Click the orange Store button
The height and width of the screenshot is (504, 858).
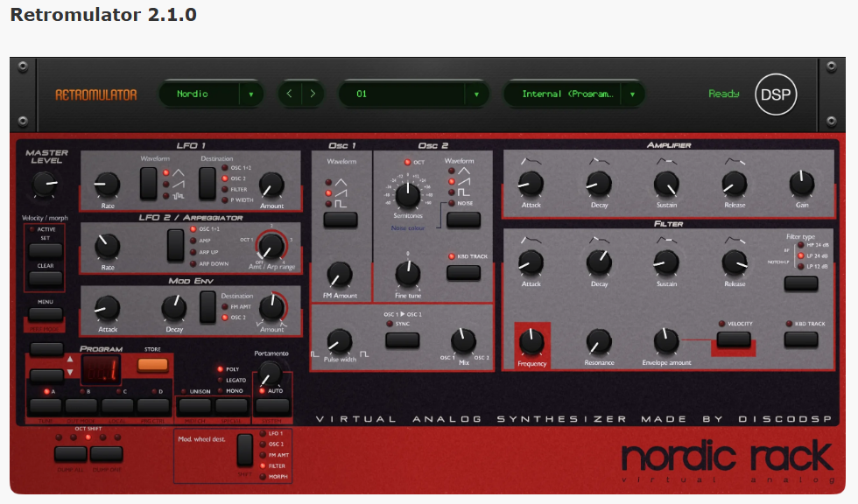[152, 365]
